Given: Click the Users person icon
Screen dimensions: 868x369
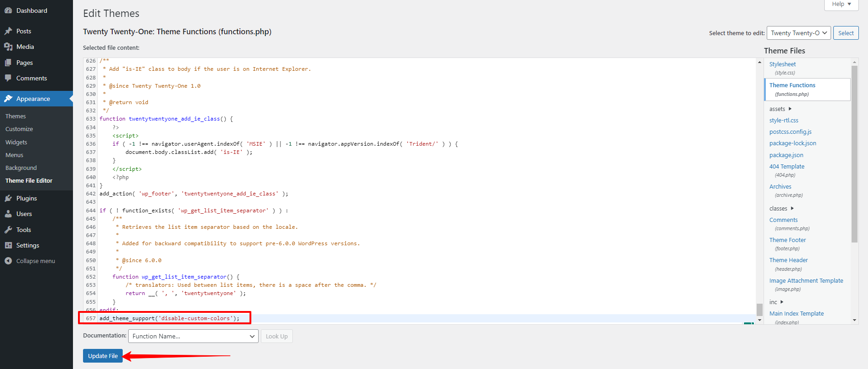Looking at the screenshot, I should (x=8, y=214).
